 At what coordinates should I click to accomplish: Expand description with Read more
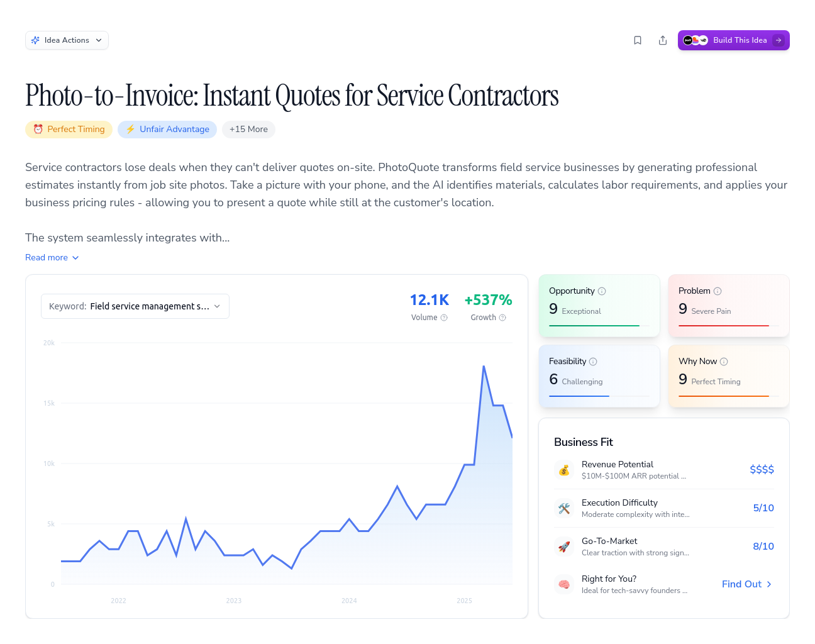tap(52, 257)
